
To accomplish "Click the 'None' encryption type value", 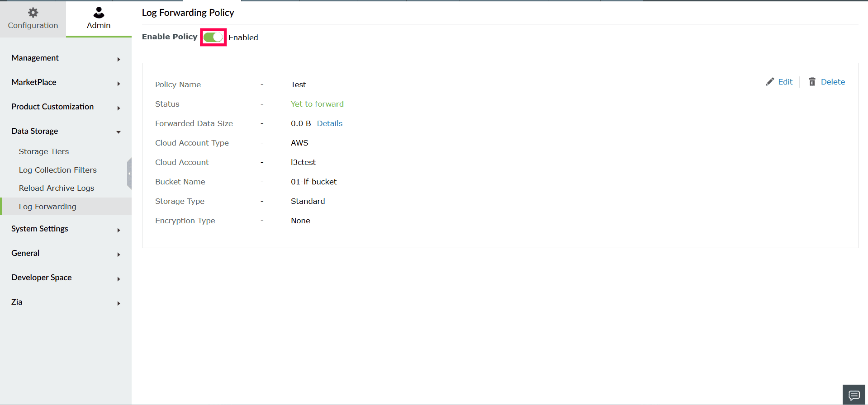I will [x=300, y=221].
